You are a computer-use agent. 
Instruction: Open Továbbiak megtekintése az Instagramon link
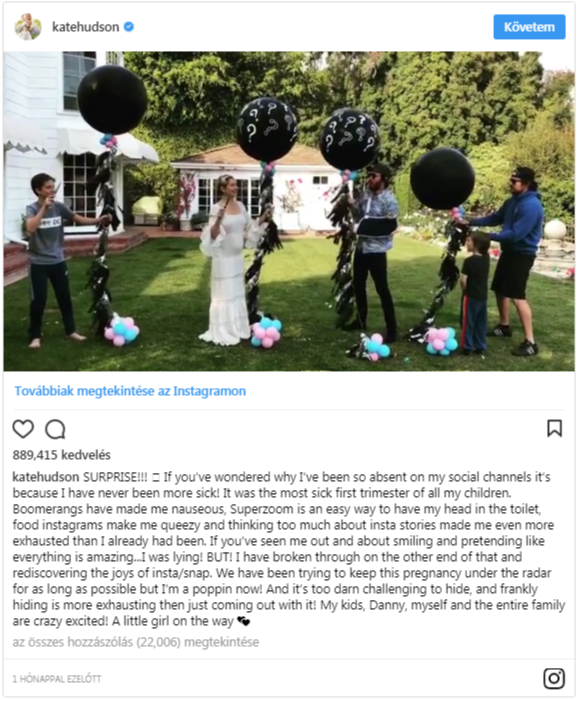tap(130, 391)
